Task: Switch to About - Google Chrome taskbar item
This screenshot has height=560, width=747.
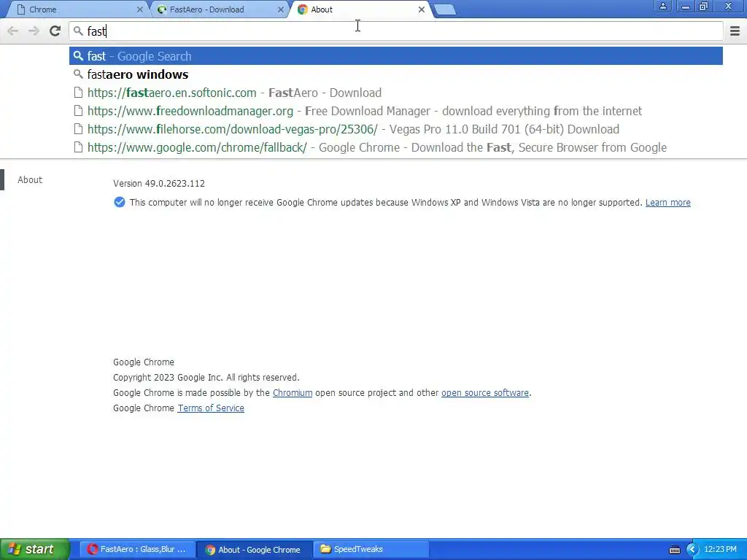Action: [x=255, y=550]
